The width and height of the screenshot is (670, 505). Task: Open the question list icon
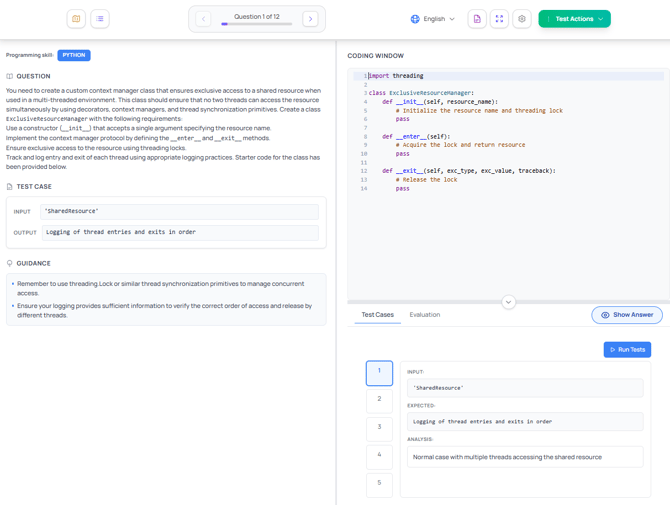click(x=100, y=19)
